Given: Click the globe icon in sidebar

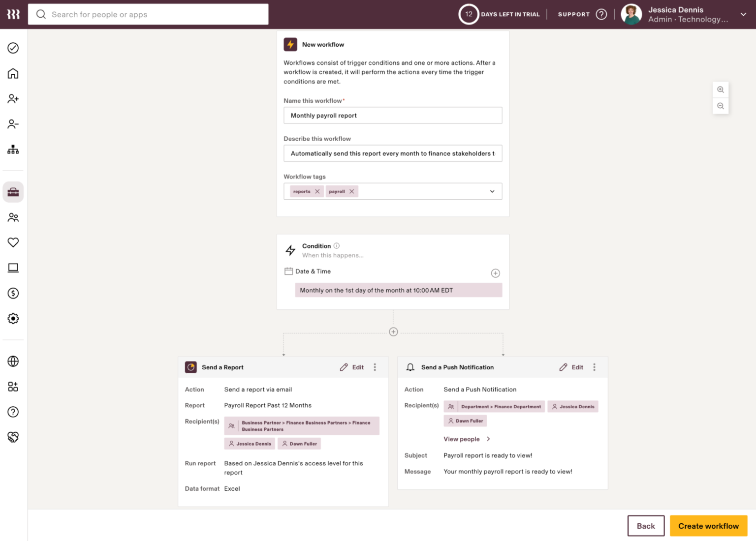Looking at the screenshot, I should (13, 361).
